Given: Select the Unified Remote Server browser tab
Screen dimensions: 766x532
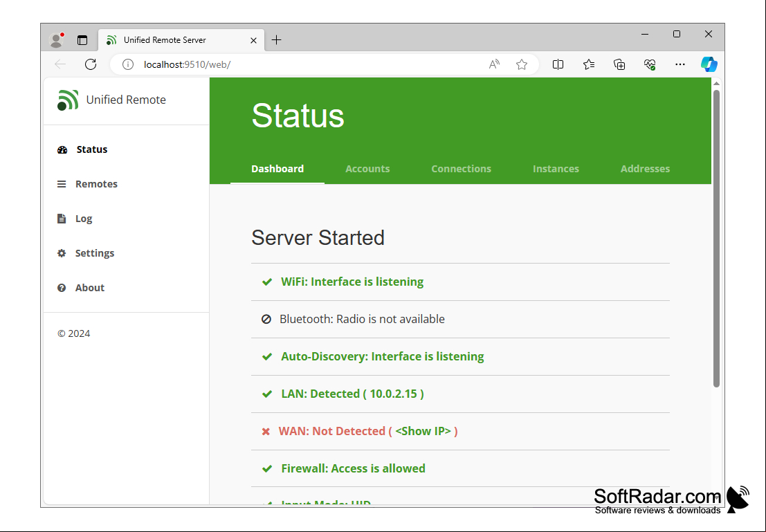Looking at the screenshot, I should 181,40.
